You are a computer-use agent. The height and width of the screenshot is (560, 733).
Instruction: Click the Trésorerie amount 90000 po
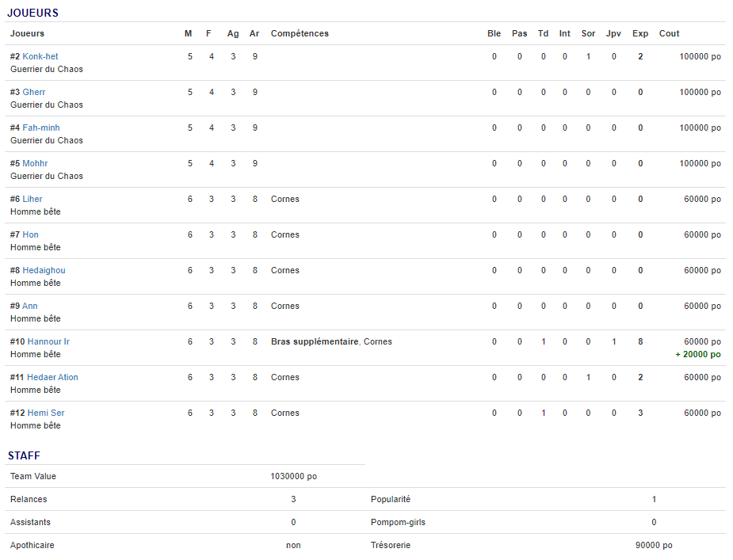point(654,545)
